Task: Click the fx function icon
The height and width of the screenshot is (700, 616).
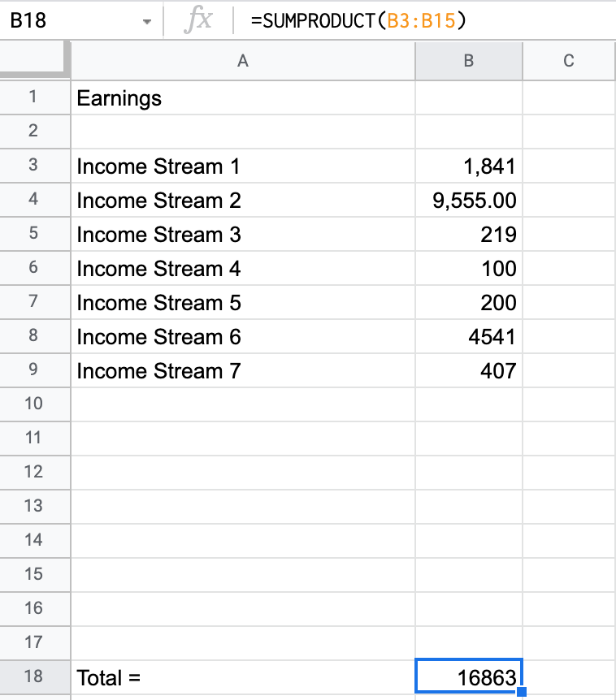Action: pos(198,20)
